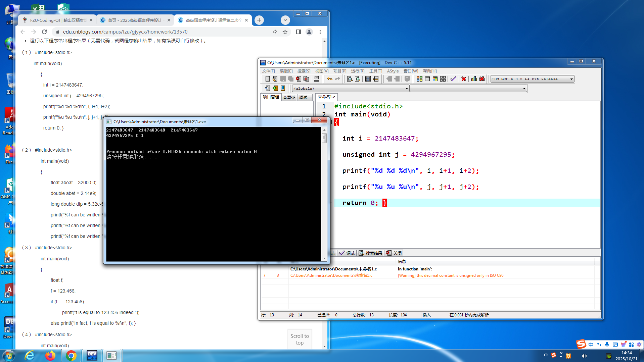Image resolution: width=644 pixels, height=362 pixels.
Task: Bookmark this page with the star icon
Action: tap(285, 32)
